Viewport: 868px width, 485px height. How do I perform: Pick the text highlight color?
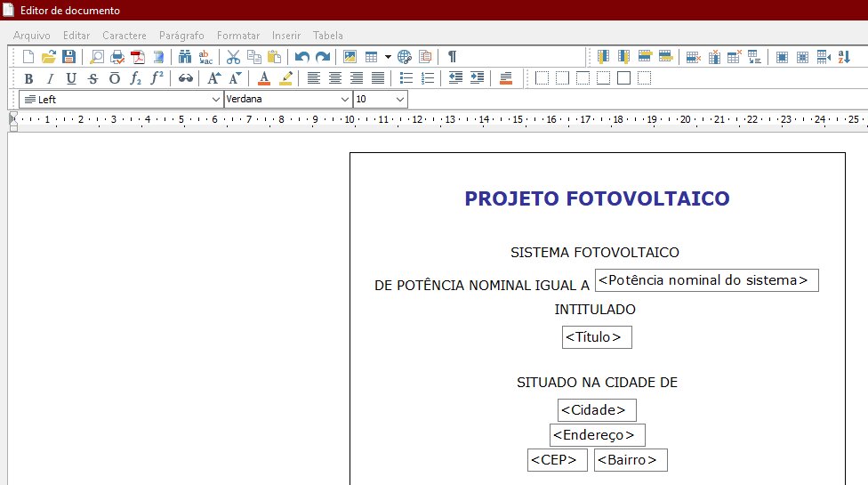pos(285,78)
